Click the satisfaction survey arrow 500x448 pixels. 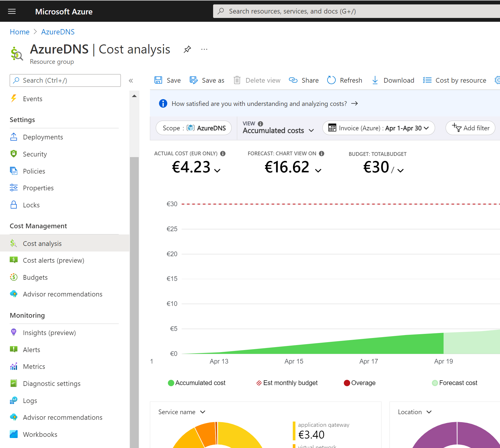click(x=354, y=104)
